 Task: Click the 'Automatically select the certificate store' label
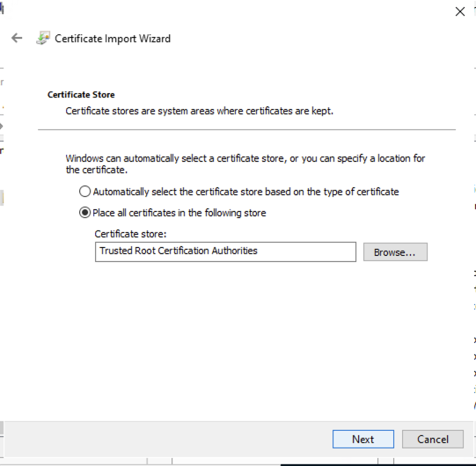(x=245, y=192)
